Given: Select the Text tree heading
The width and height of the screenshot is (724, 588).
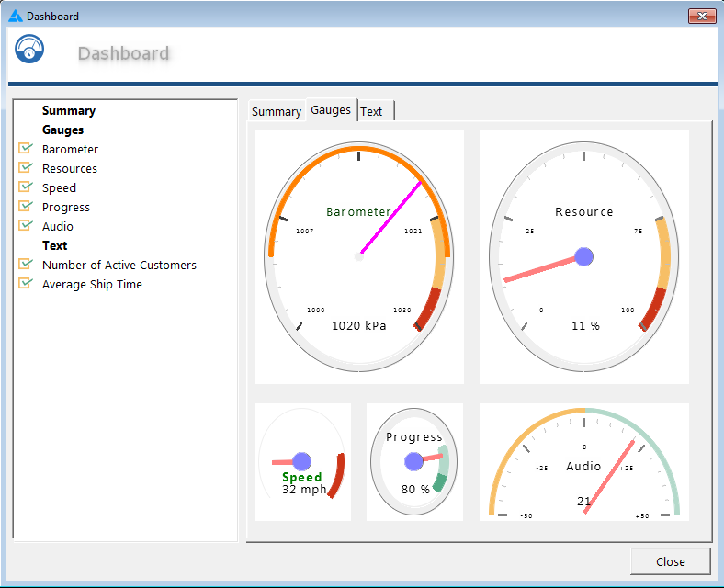Looking at the screenshot, I should click(x=55, y=245).
